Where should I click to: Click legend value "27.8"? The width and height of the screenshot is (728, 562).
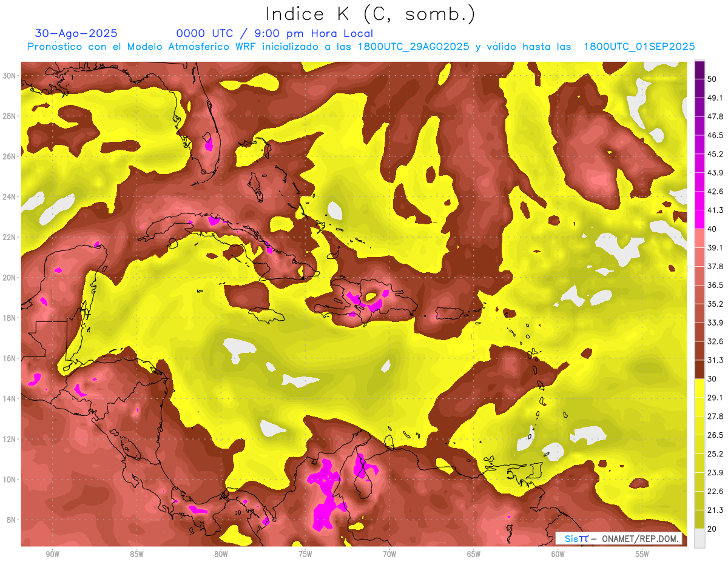click(715, 416)
